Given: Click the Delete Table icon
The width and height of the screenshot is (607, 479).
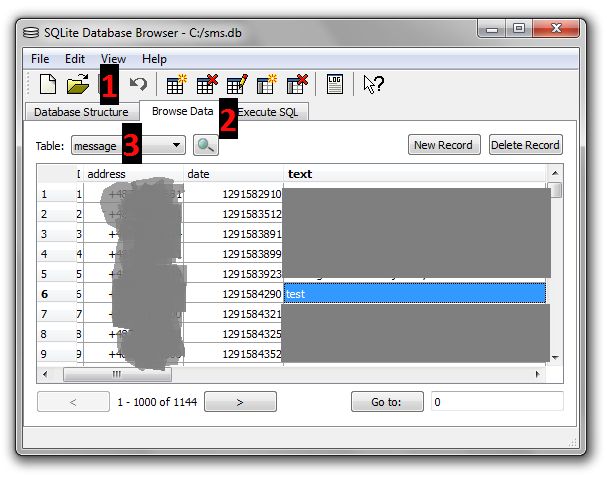Looking at the screenshot, I should (207, 84).
